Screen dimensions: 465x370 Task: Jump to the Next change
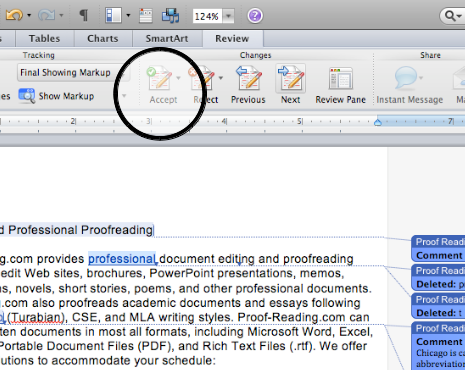(x=290, y=85)
